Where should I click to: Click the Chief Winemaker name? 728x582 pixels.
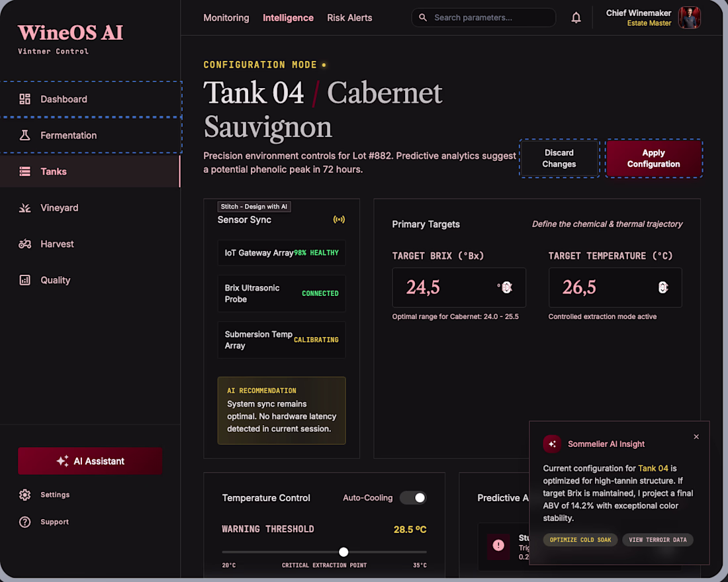pyautogui.click(x=639, y=13)
